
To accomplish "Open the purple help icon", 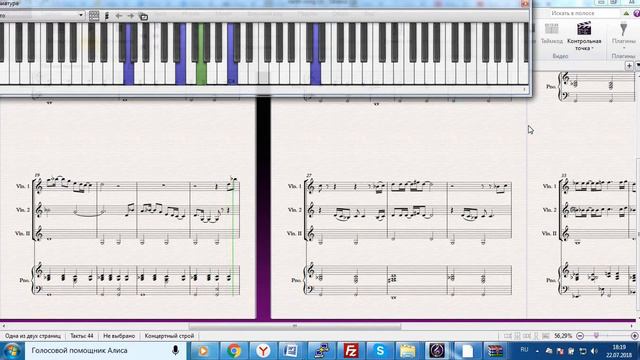I will [x=637, y=13].
